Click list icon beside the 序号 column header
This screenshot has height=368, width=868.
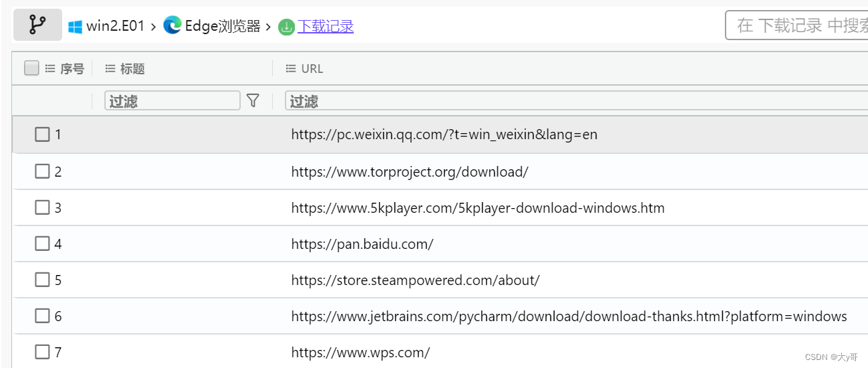pos(50,68)
